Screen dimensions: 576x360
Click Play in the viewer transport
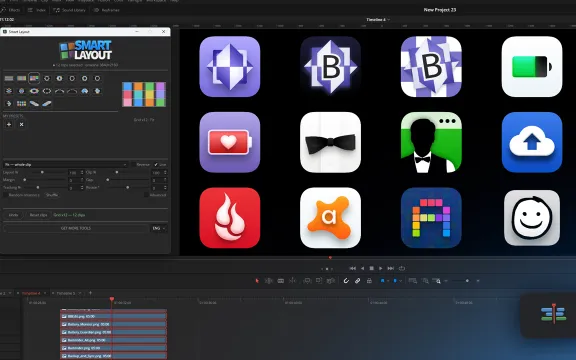(x=381, y=268)
